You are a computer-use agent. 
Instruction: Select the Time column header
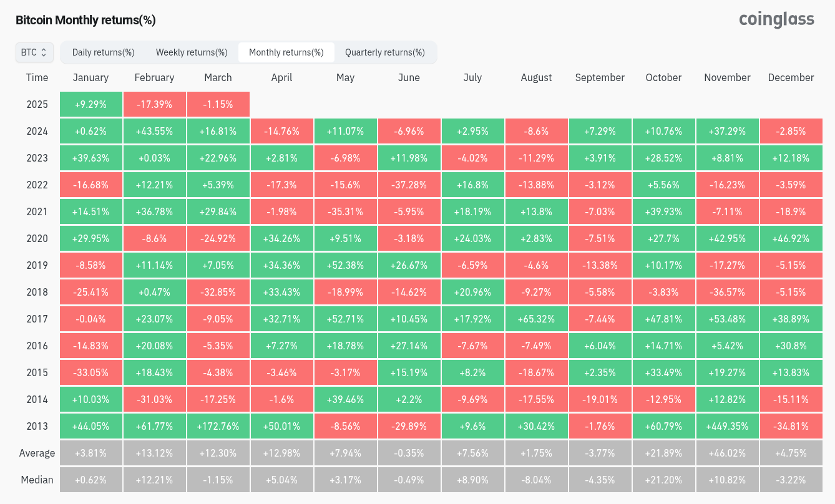click(x=37, y=77)
